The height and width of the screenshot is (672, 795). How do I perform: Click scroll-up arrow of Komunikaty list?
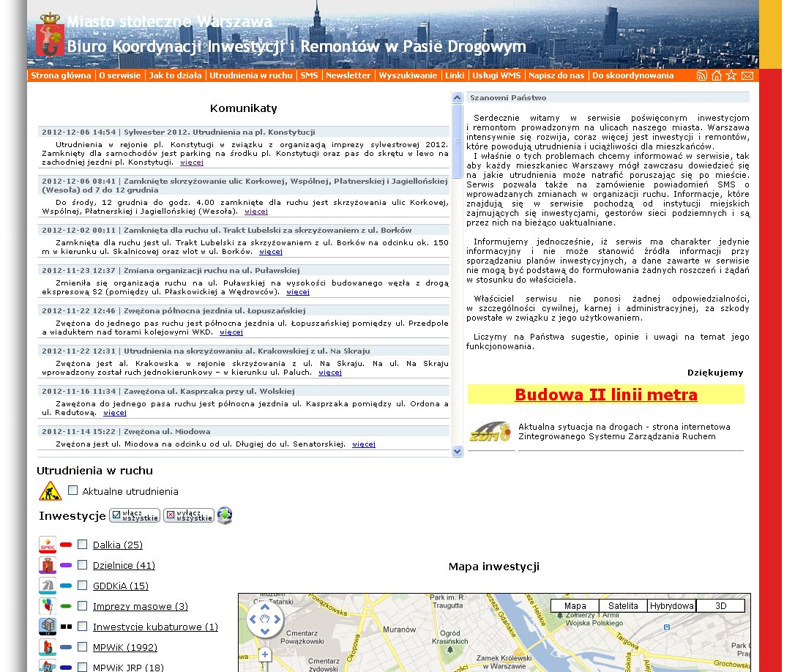point(458,97)
